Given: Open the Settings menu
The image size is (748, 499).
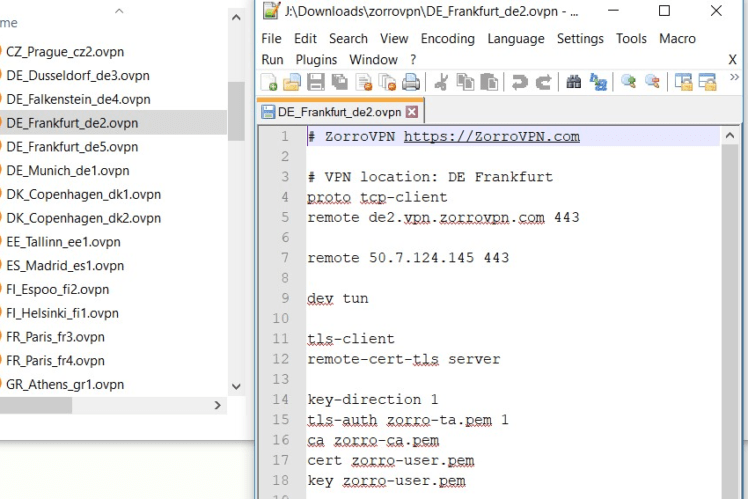Looking at the screenshot, I should tap(580, 39).
